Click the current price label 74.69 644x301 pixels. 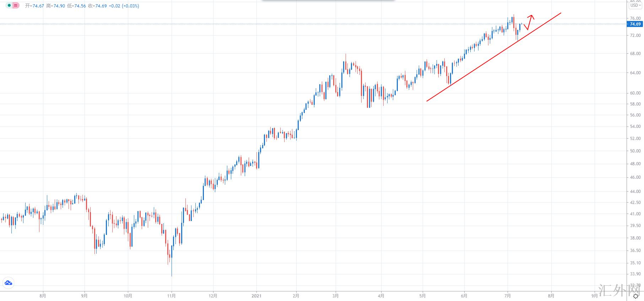tap(635, 24)
